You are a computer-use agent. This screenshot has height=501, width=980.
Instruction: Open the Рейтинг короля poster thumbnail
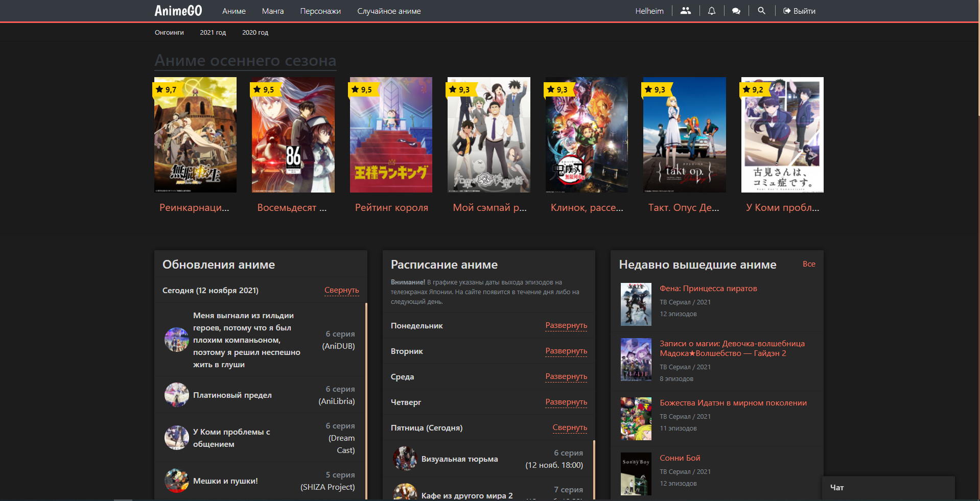click(391, 135)
